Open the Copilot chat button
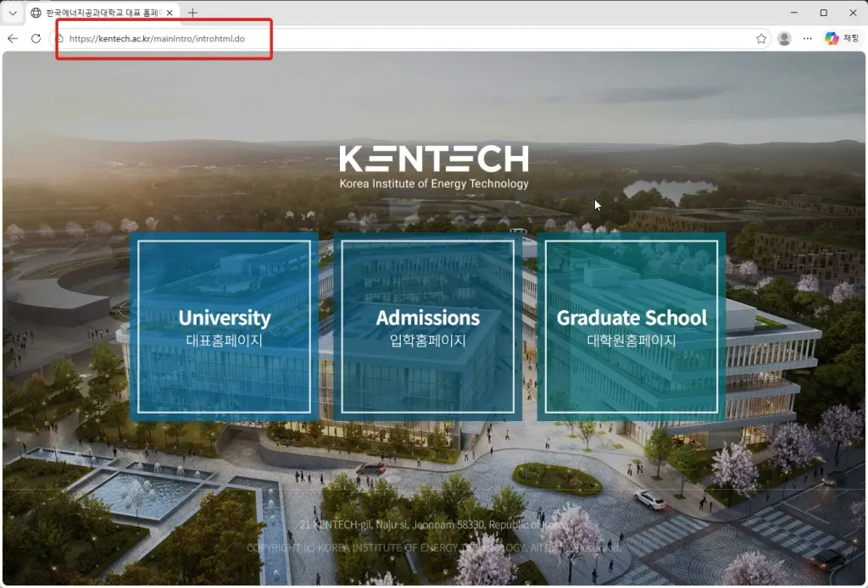The width and height of the screenshot is (868, 588). [x=842, y=38]
